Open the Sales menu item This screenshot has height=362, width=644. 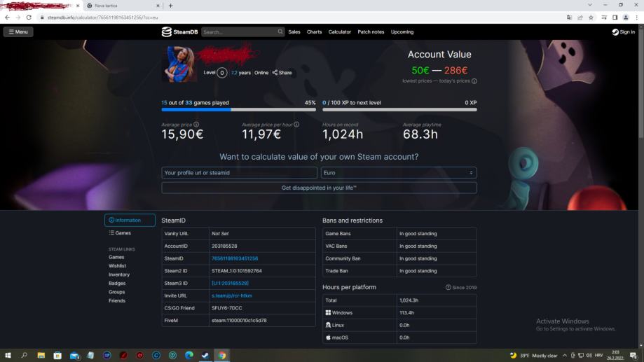(294, 32)
